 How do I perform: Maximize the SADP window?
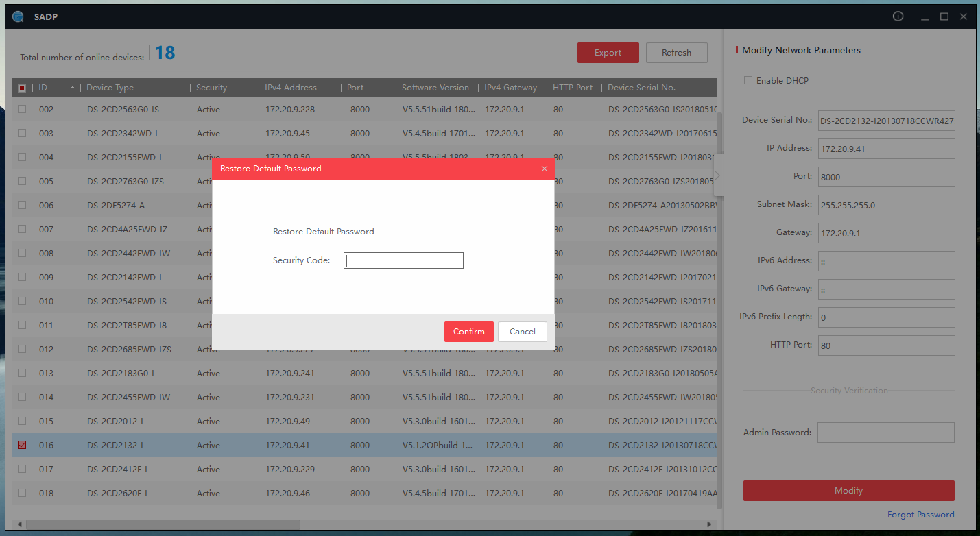tap(944, 16)
